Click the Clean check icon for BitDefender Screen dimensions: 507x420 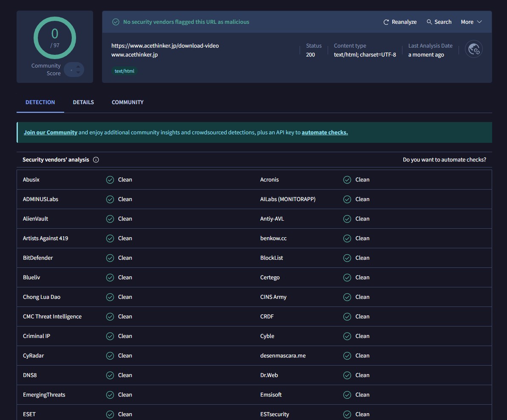click(110, 258)
